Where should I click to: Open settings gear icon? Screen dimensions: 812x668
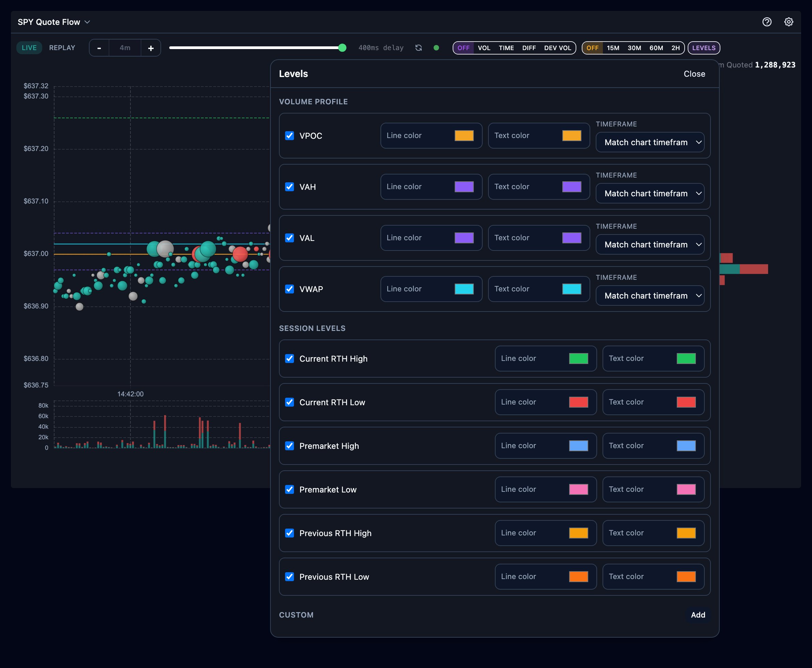(x=788, y=22)
